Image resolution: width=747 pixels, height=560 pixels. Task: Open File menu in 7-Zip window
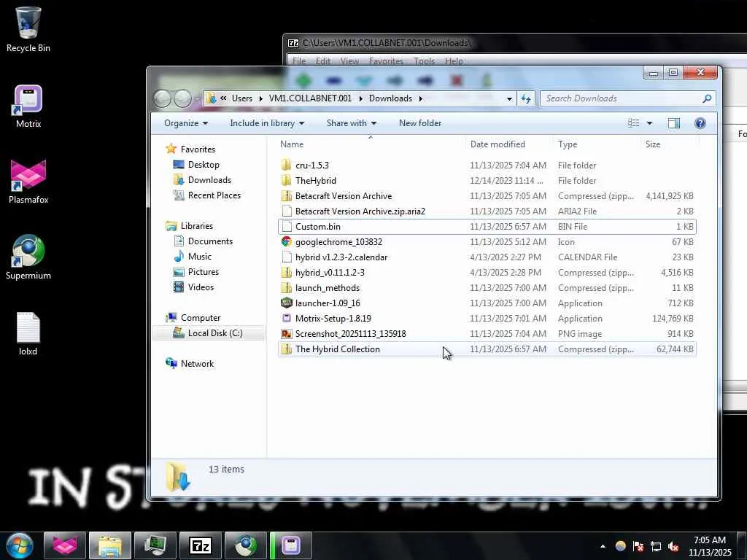pyautogui.click(x=298, y=61)
